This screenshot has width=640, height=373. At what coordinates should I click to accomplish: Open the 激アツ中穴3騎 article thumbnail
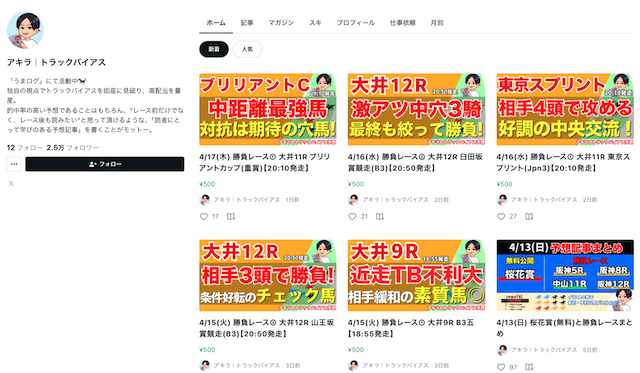click(x=416, y=109)
